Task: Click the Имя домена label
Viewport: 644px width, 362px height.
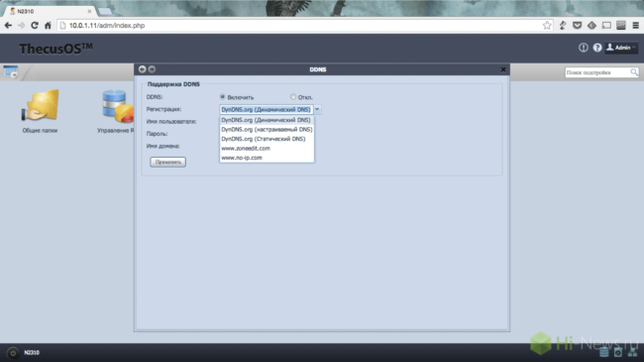Action: (x=163, y=146)
